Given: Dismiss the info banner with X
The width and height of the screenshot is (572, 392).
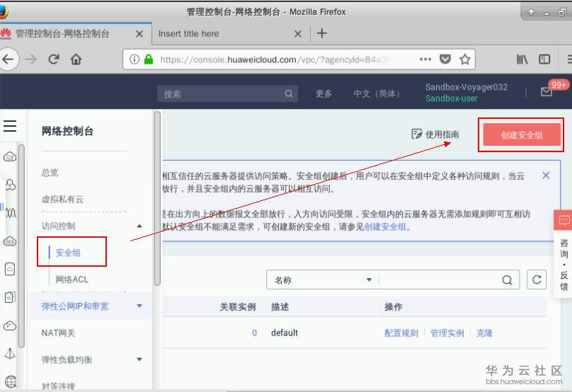Looking at the screenshot, I should [546, 175].
